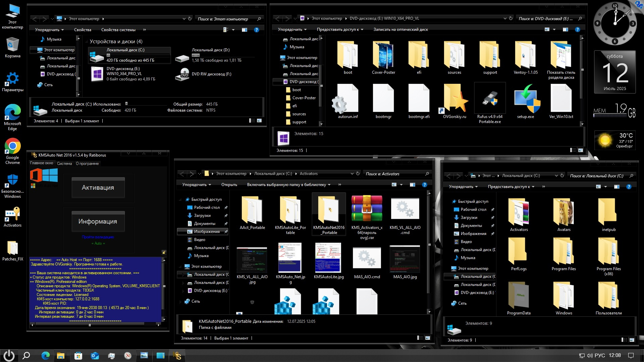Open the О программе tab in KMSAuto
Screen dimensions: 644x362
coord(87,164)
